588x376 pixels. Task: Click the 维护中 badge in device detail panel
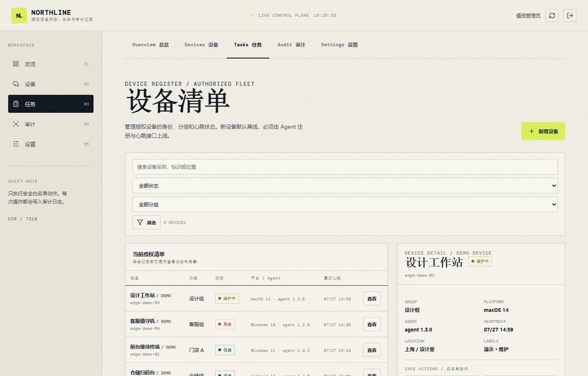coord(480,261)
